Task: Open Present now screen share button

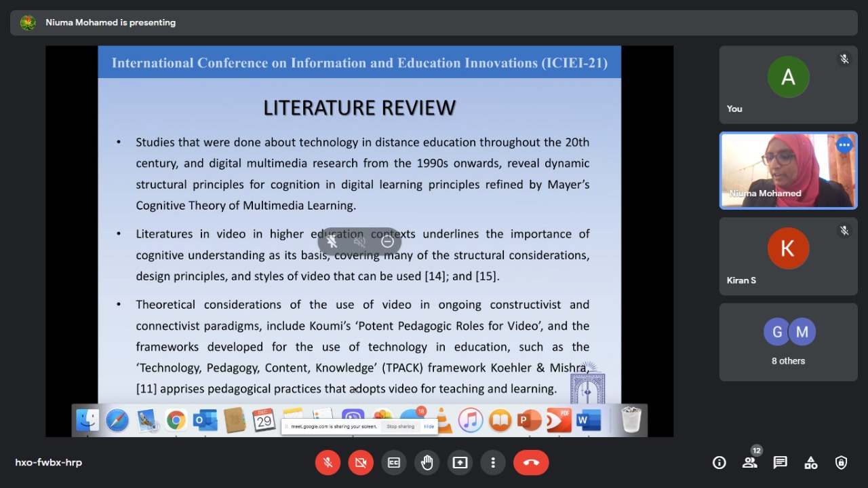Action: coord(460,463)
